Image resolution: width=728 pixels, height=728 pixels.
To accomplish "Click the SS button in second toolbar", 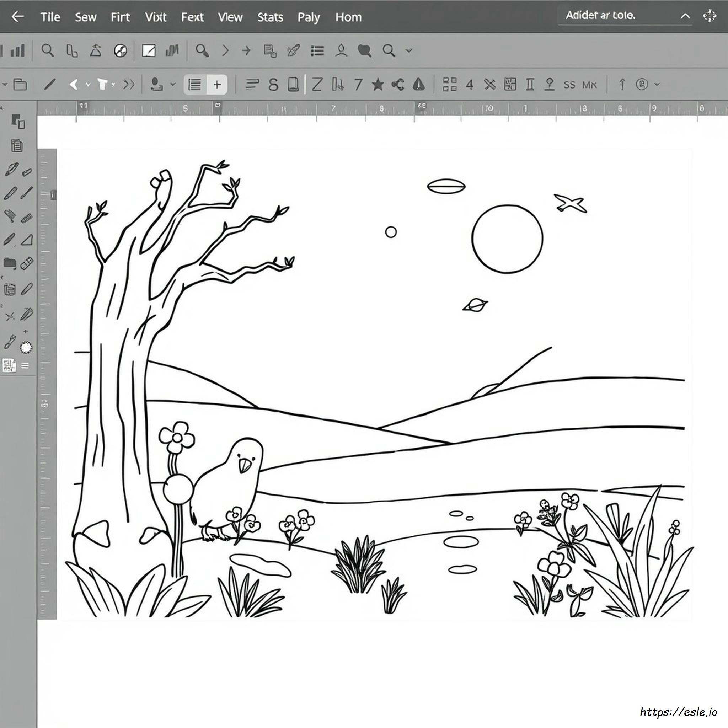I will [x=569, y=85].
